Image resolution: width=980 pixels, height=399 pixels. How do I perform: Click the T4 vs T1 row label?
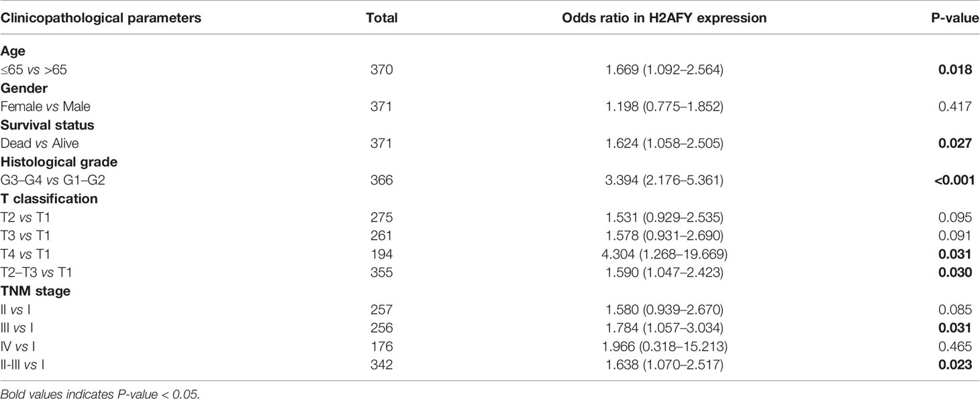tap(27, 254)
